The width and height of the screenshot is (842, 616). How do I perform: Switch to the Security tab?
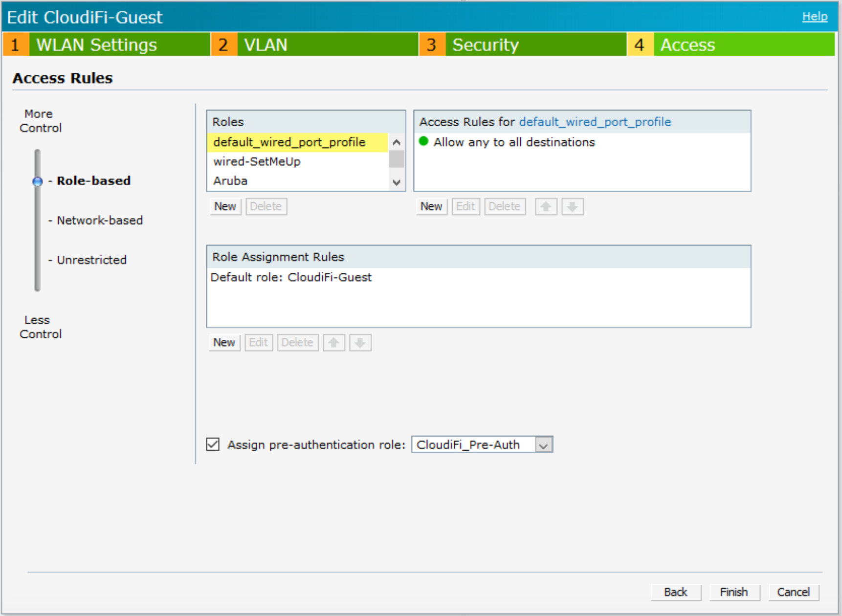coord(485,44)
